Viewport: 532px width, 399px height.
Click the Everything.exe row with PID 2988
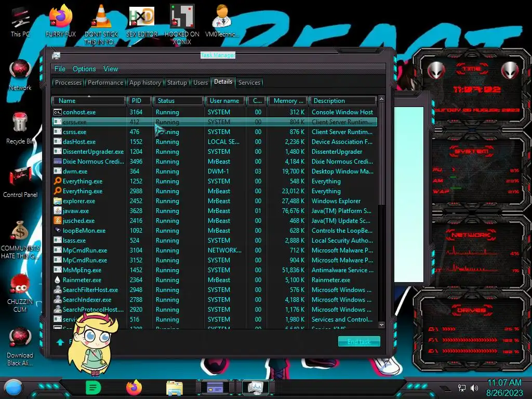[x=215, y=191]
